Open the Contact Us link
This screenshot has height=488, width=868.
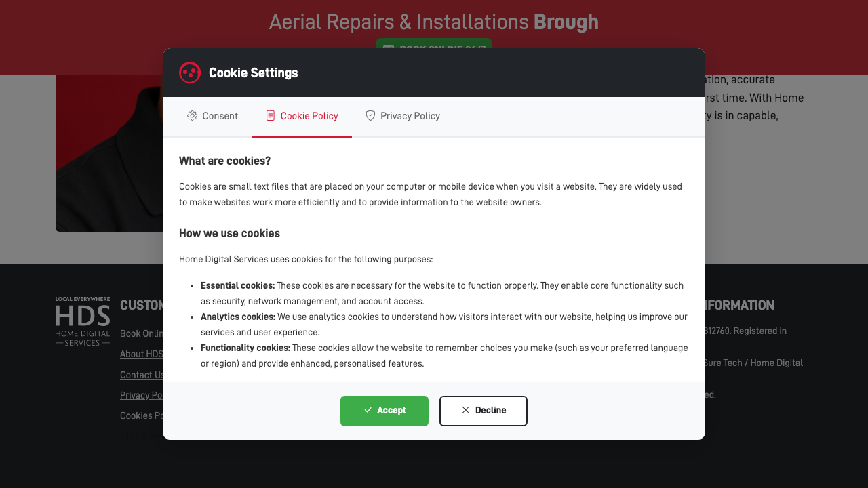click(142, 375)
